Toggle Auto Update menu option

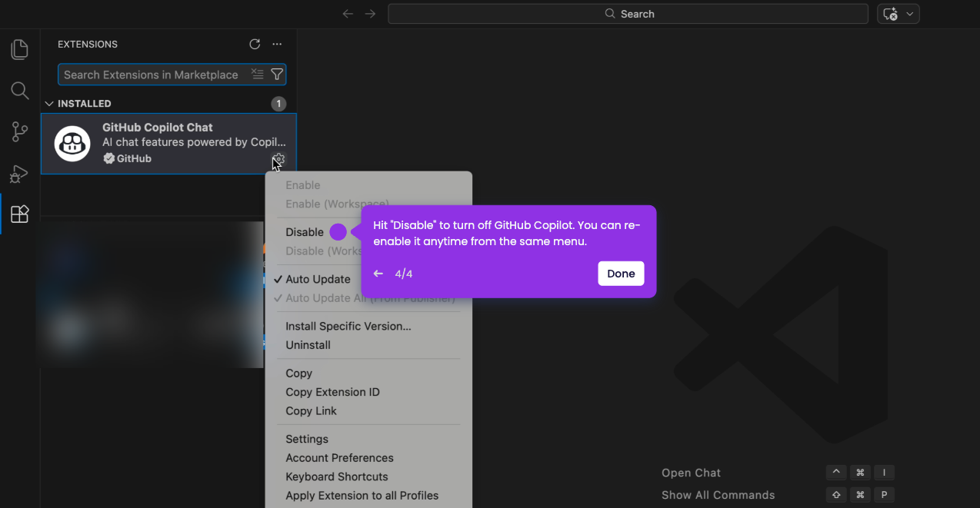pos(318,279)
